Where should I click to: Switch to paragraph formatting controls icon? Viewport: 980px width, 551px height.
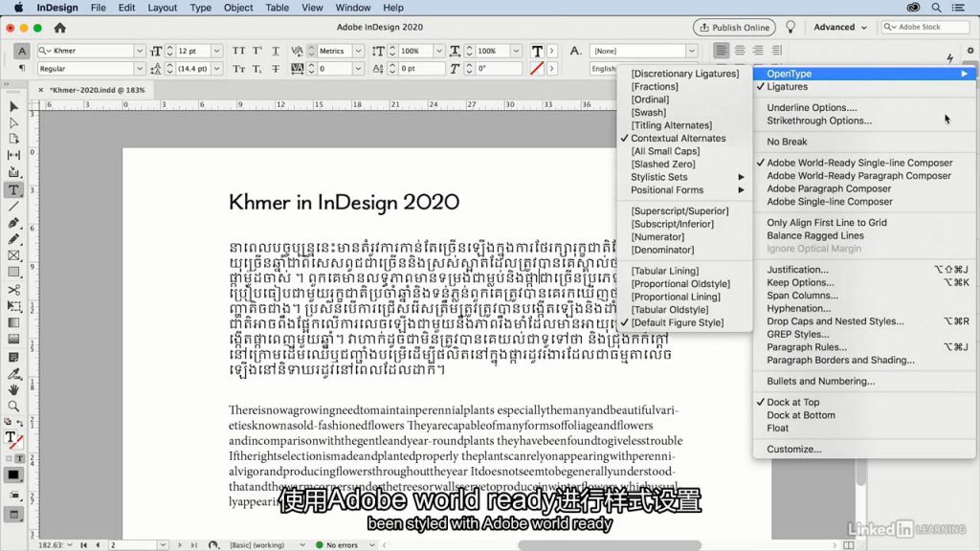click(22, 68)
